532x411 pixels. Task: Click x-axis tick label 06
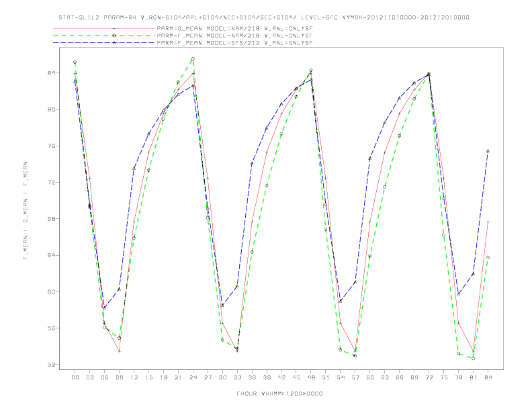point(105,377)
